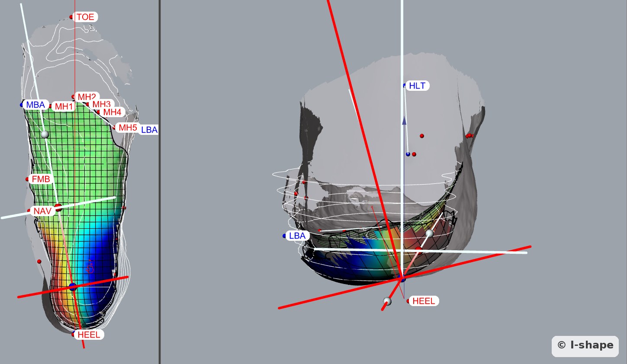Click the red marker dot at the NAV axis crossing

coord(58,208)
